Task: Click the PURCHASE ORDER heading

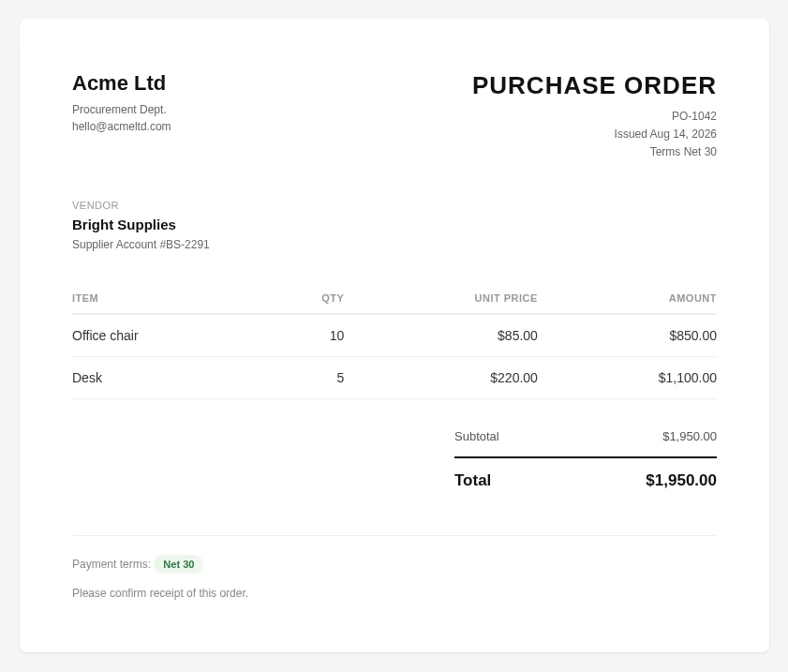Action: 594,85
